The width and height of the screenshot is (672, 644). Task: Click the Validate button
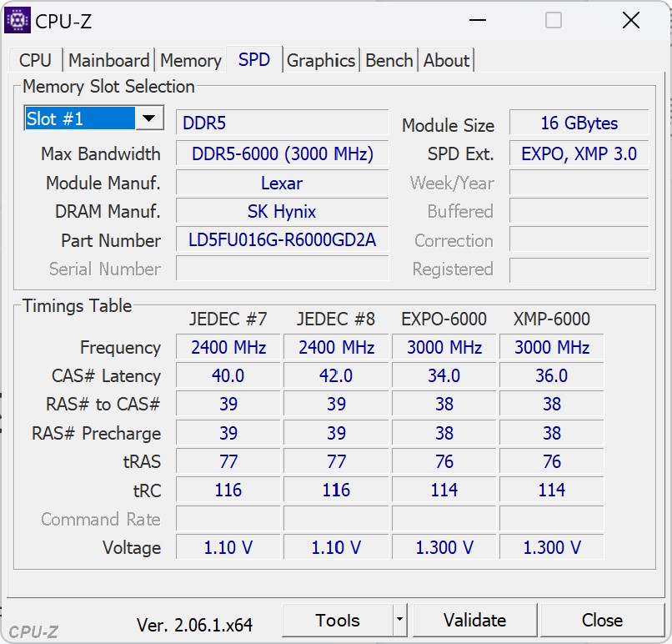(474, 620)
